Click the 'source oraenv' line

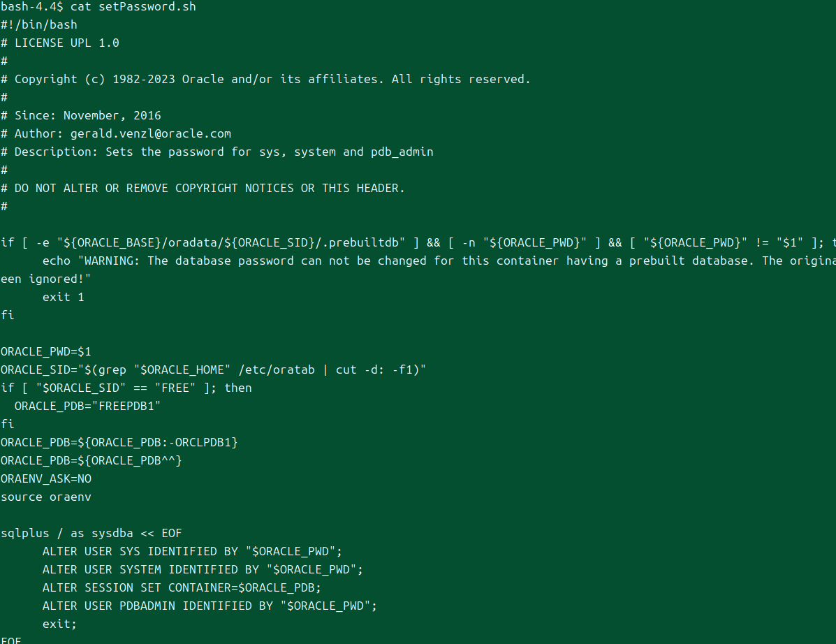coord(46,497)
